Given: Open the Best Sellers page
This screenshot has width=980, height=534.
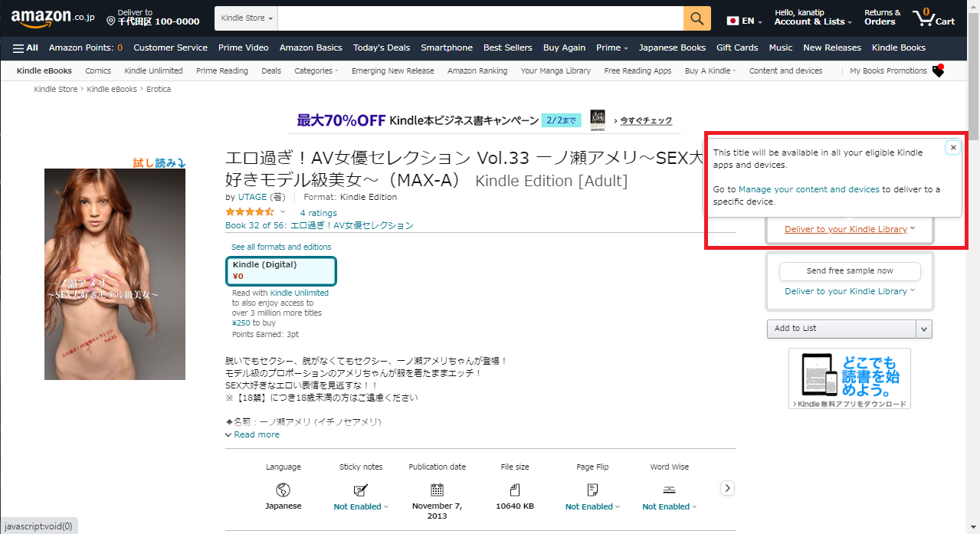Looking at the screenshot, I should point(507,48).
